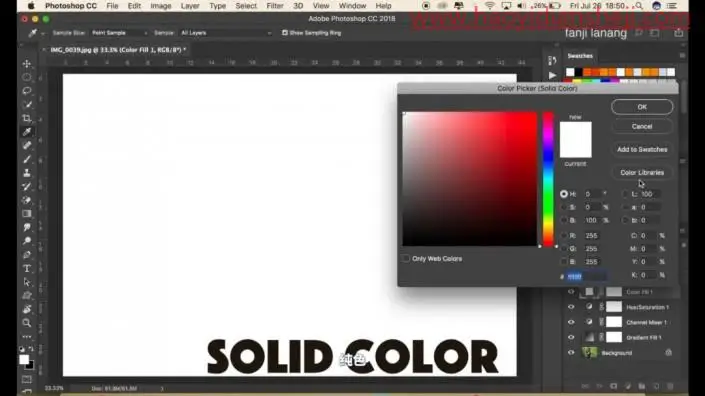Hide the Gradient Fill 1 layer

(571, 338)
